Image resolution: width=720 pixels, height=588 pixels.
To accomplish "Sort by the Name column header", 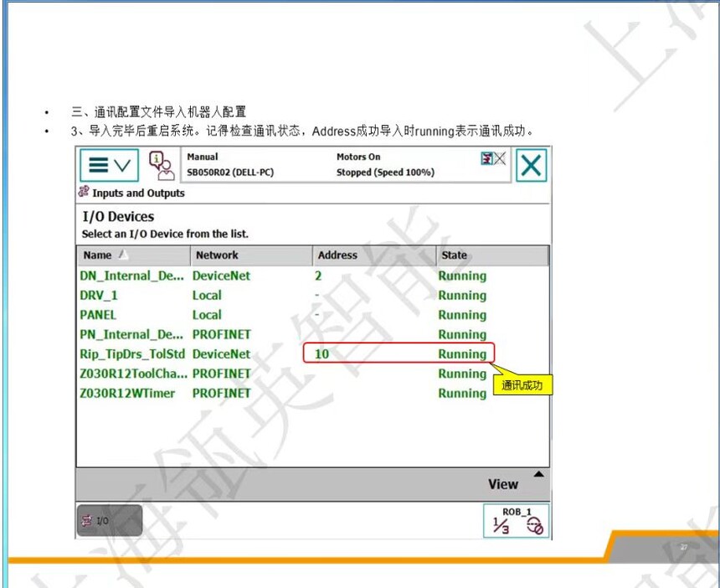I will (x=134, y=255).
